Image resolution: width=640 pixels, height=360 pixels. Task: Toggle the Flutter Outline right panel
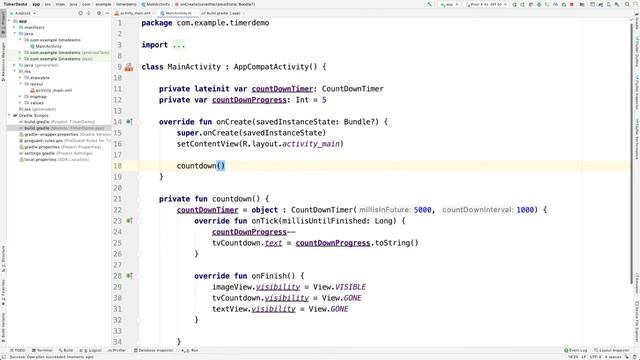point(637,52)
